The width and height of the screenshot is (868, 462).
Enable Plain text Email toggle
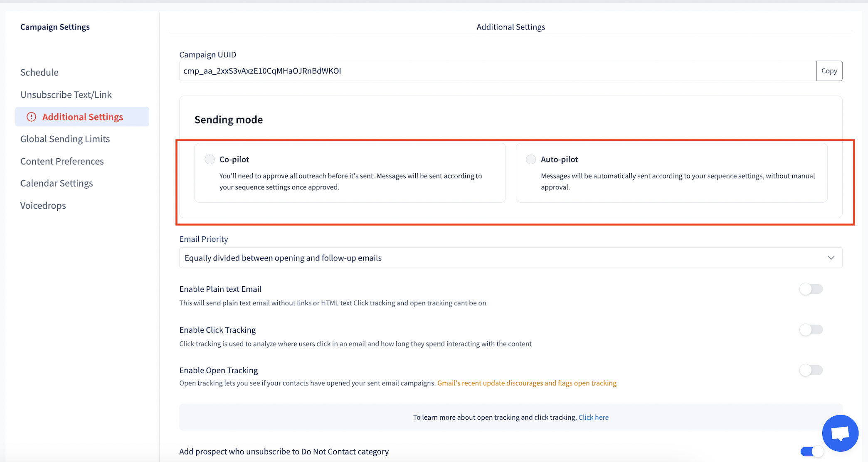tap(811, 289)
